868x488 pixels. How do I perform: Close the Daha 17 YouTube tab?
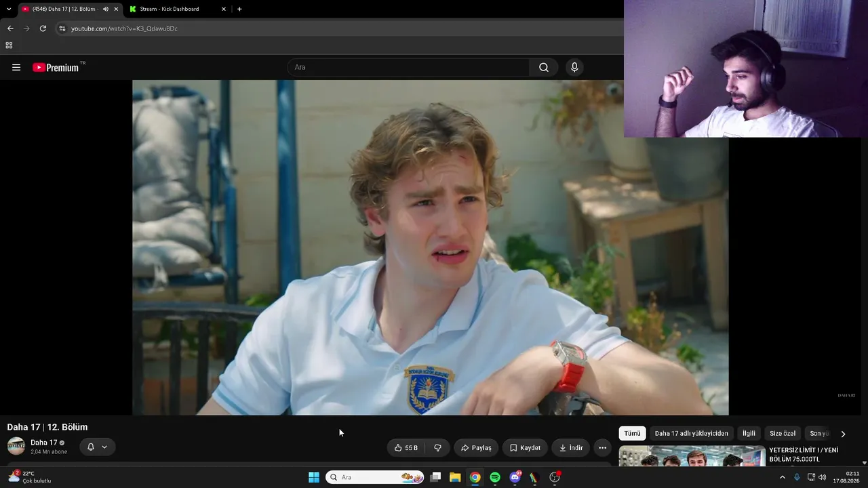point(116,9)
